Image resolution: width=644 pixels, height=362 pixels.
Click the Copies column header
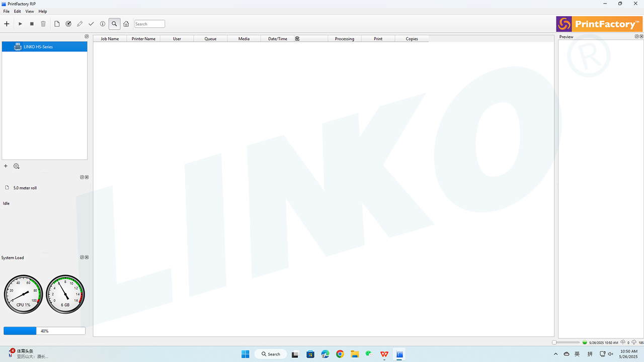click(412, 39)
